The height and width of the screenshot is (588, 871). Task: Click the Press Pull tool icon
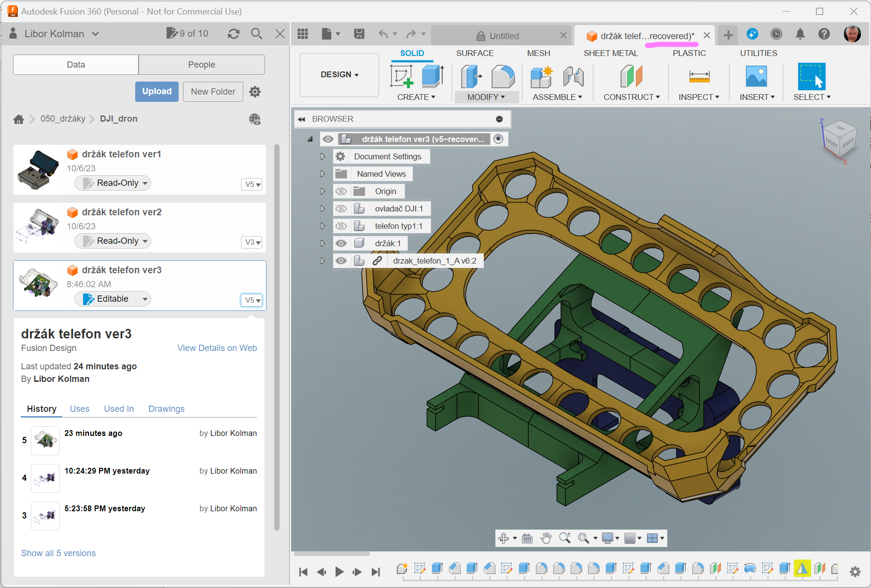click(471, 77)
